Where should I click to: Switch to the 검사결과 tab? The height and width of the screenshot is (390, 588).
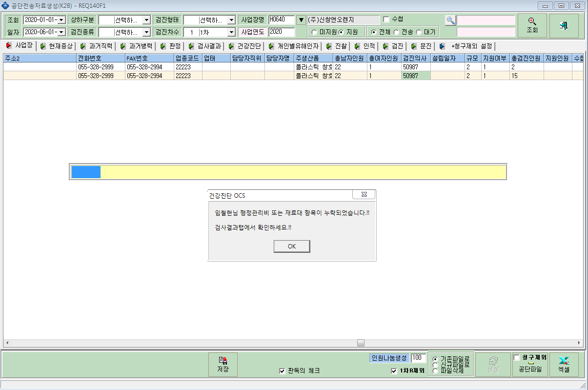(206, 46)
